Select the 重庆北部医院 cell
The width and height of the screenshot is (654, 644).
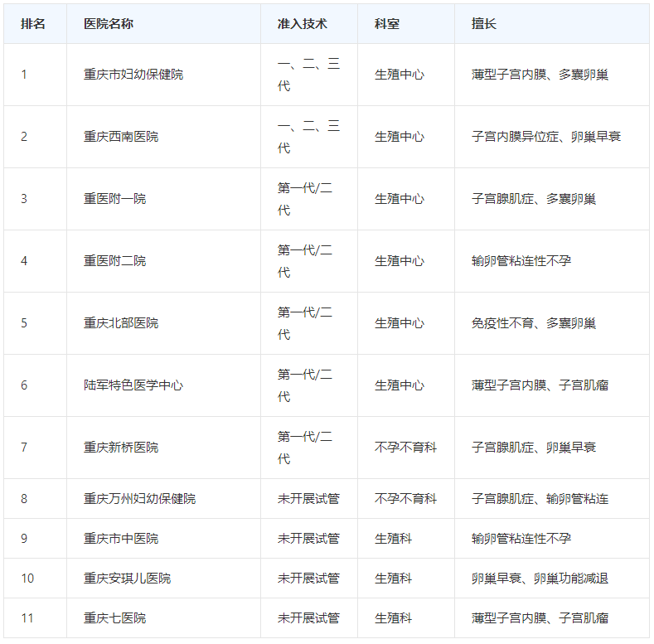(x=121, y=323)
